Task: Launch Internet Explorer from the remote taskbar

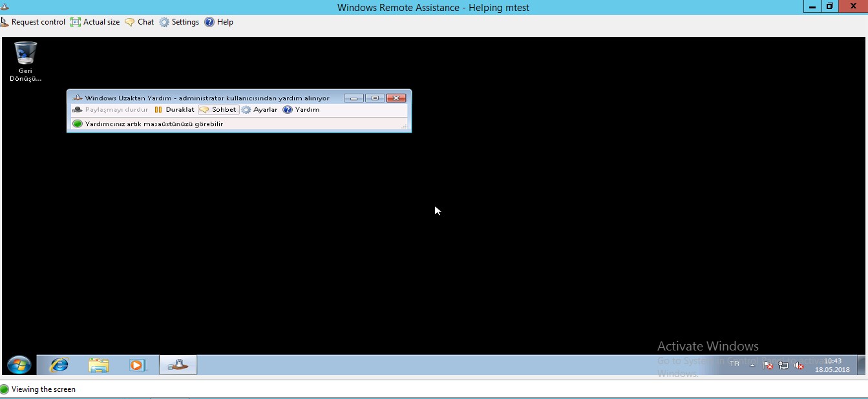Action: [59, 365]
